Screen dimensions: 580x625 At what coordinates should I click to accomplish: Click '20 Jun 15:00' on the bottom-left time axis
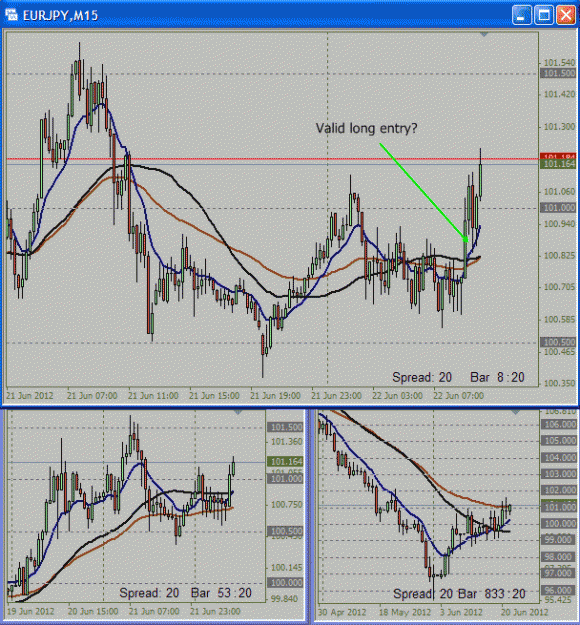(93, 611)
